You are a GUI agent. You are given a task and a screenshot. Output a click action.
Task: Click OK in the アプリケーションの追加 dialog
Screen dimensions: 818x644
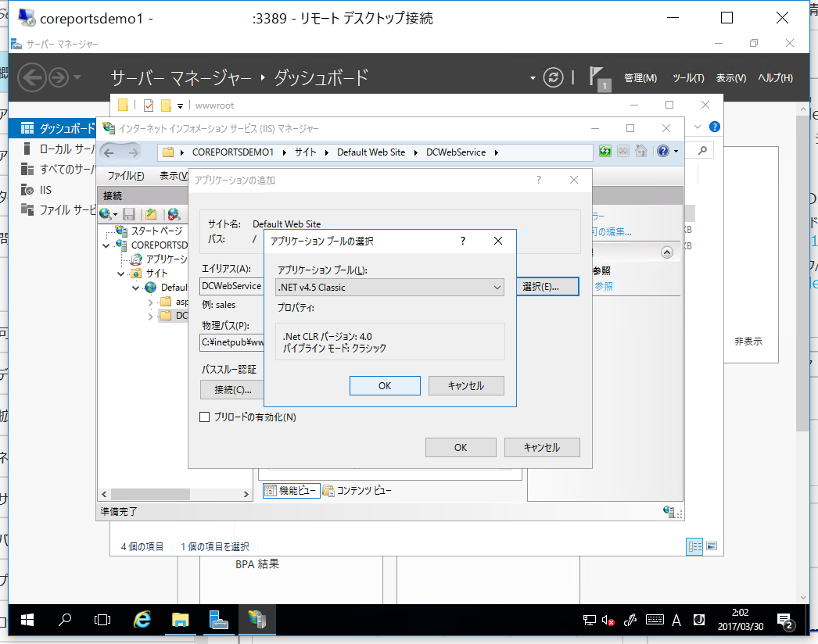tap(461, 447)
